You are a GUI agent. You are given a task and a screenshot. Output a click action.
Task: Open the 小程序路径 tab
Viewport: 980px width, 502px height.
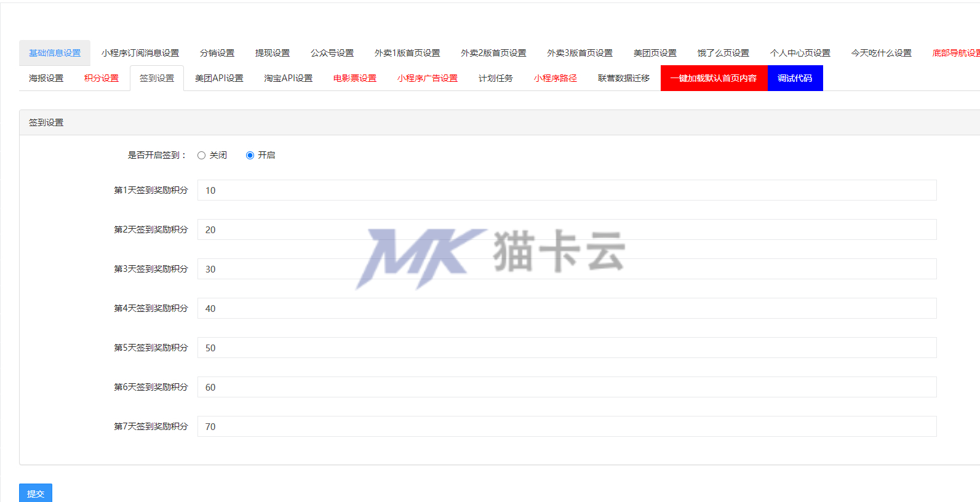556,78
